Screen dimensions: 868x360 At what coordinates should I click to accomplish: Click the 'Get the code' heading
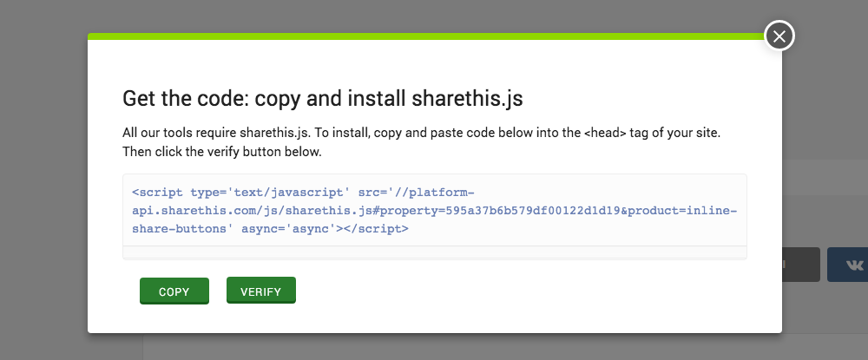[323, 99]
